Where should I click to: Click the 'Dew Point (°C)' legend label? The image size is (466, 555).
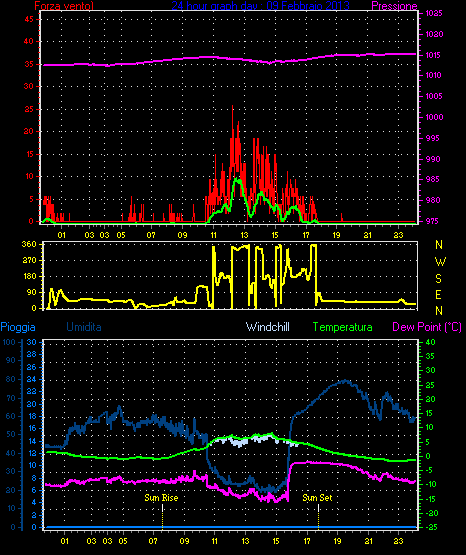pyautogui.click(x=427, y=327)
